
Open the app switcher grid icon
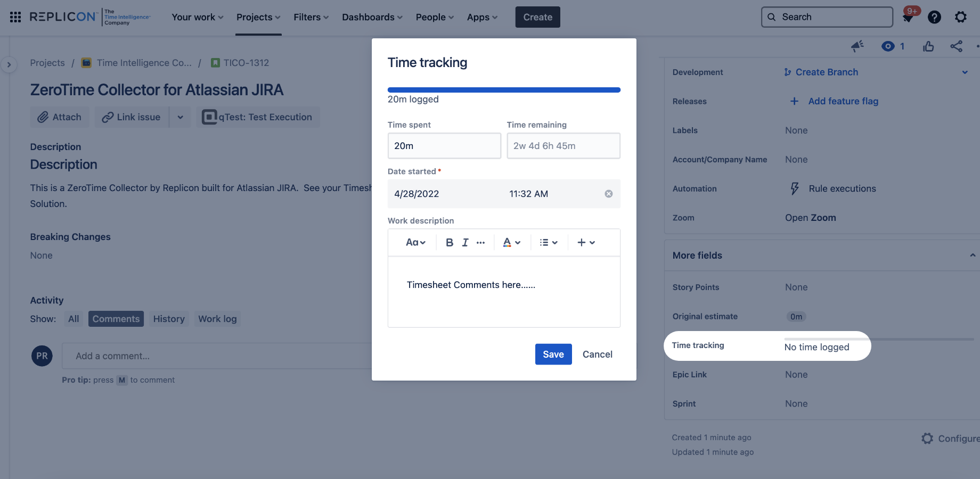point(15,17)
